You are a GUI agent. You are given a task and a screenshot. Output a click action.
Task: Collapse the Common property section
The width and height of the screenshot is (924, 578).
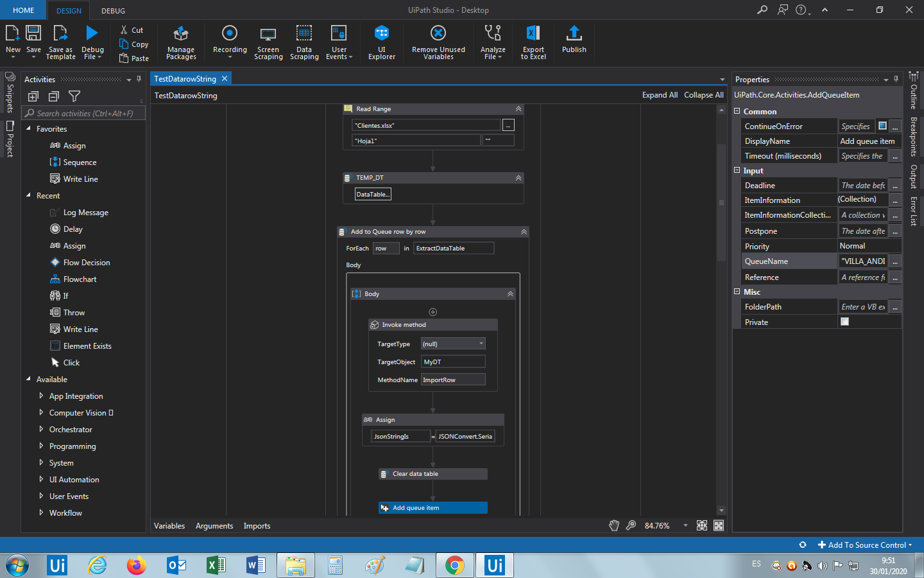click(x=737, y=111)
